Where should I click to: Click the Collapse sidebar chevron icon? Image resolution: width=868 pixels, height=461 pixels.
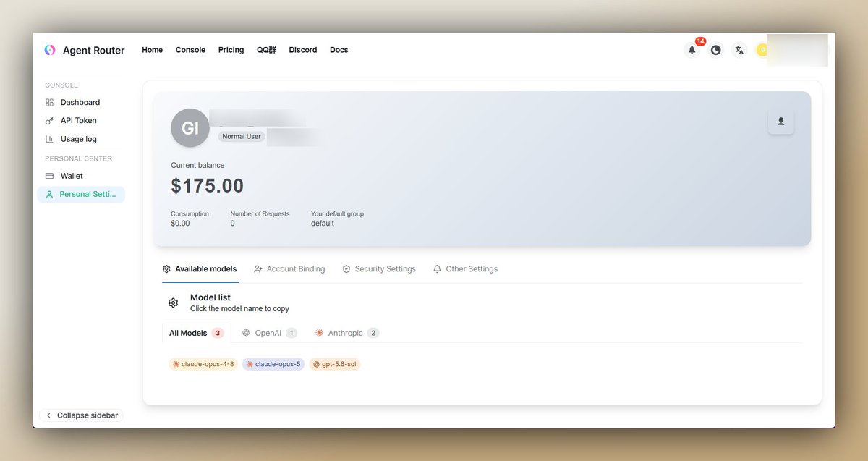48,415
